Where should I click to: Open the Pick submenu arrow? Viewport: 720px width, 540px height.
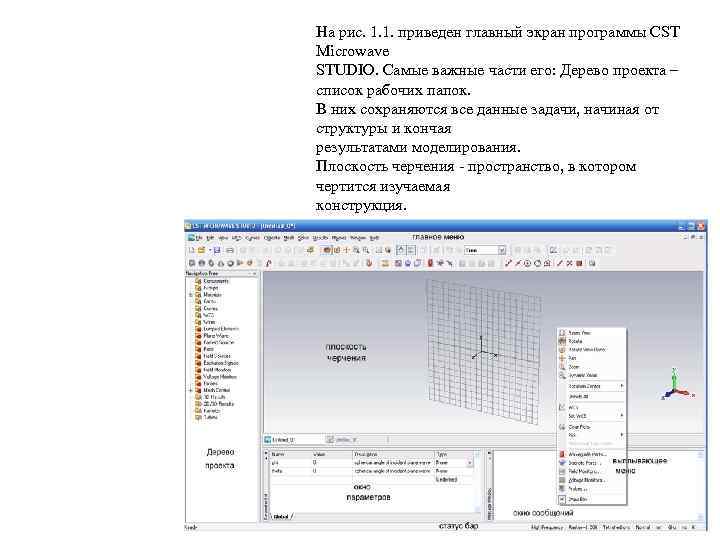pyautogui.click(x=622, y=434)
